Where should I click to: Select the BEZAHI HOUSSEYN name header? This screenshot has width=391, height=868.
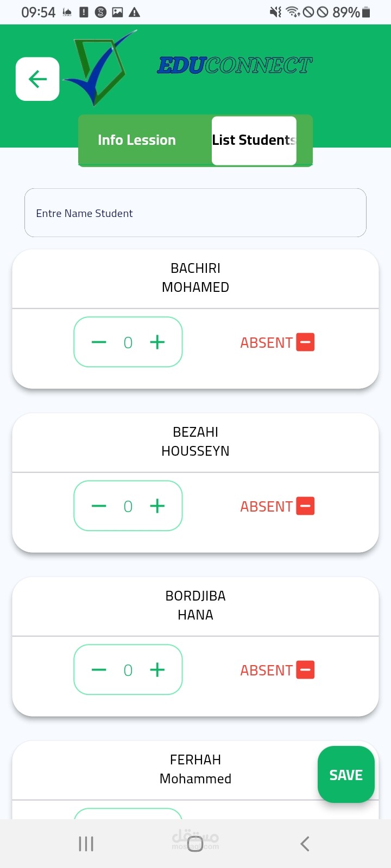click(x=195, y=442)
